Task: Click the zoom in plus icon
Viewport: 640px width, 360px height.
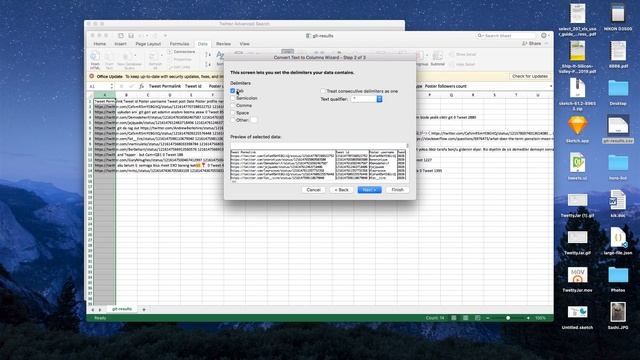Action: 528,318
